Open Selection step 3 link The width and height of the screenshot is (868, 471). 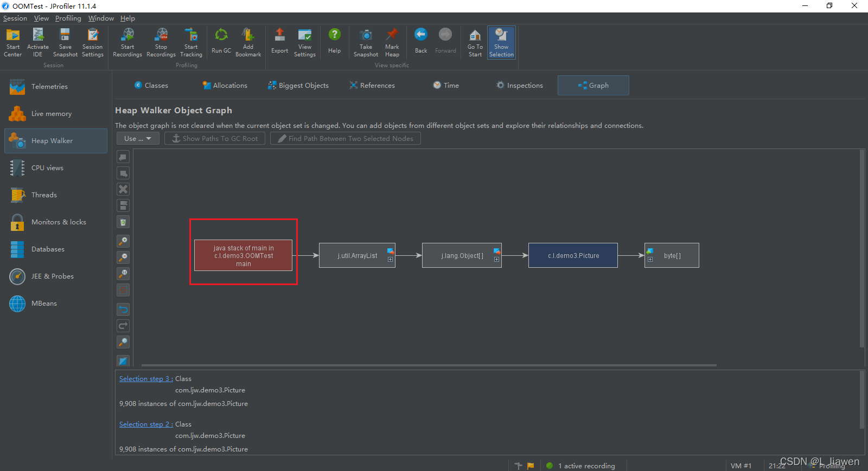pos(146,379)
